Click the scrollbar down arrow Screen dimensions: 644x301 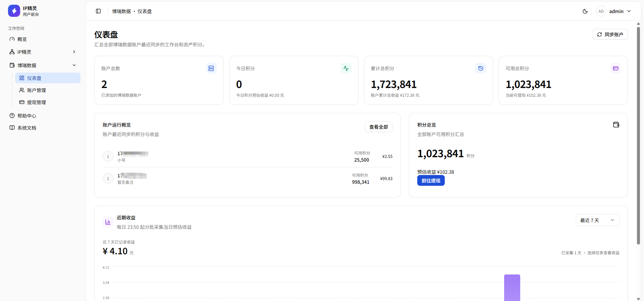pos(638,299)
